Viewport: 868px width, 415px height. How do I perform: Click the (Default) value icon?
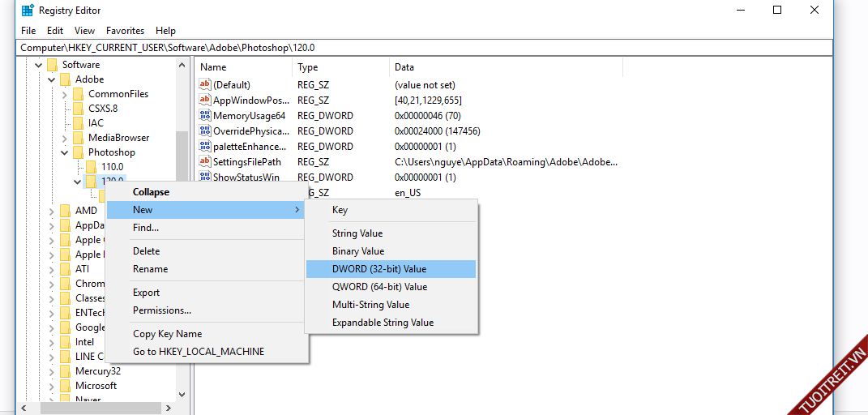[205, 85]
